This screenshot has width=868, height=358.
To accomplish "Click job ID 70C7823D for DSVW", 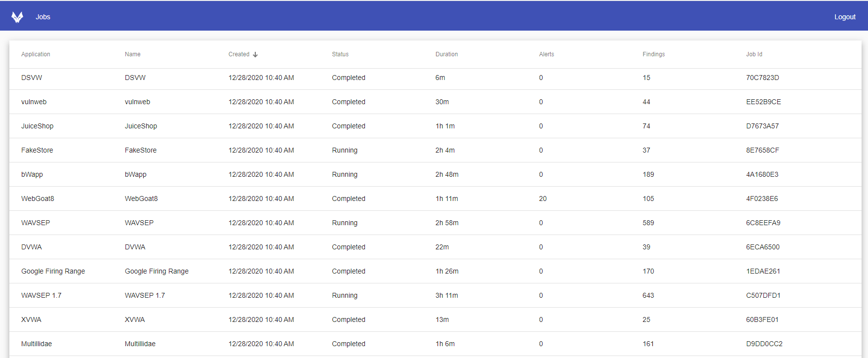I will tap(762, 78).
